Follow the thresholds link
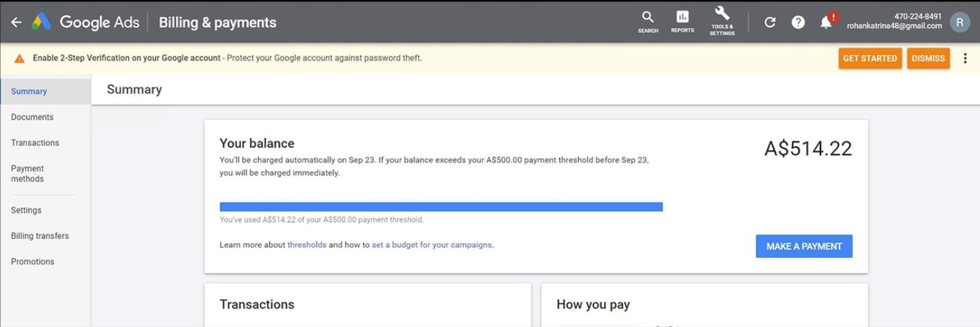 [306, 245]
